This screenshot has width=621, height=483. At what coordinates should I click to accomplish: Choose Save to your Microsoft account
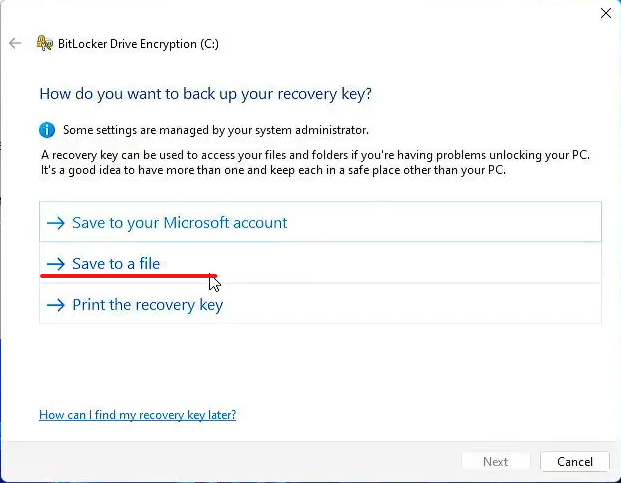click(320, 222)
